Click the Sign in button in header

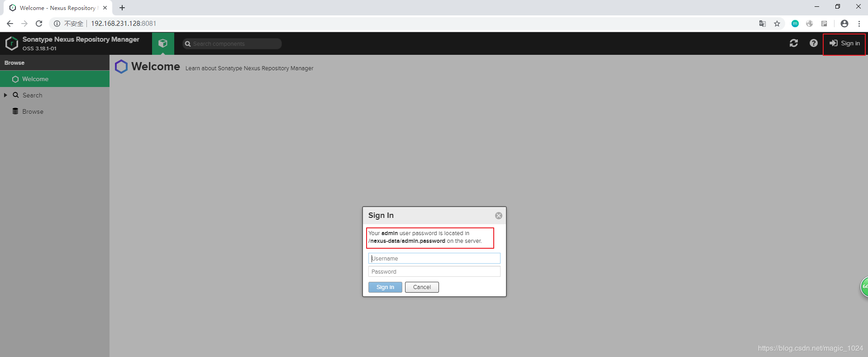[844, 43]
